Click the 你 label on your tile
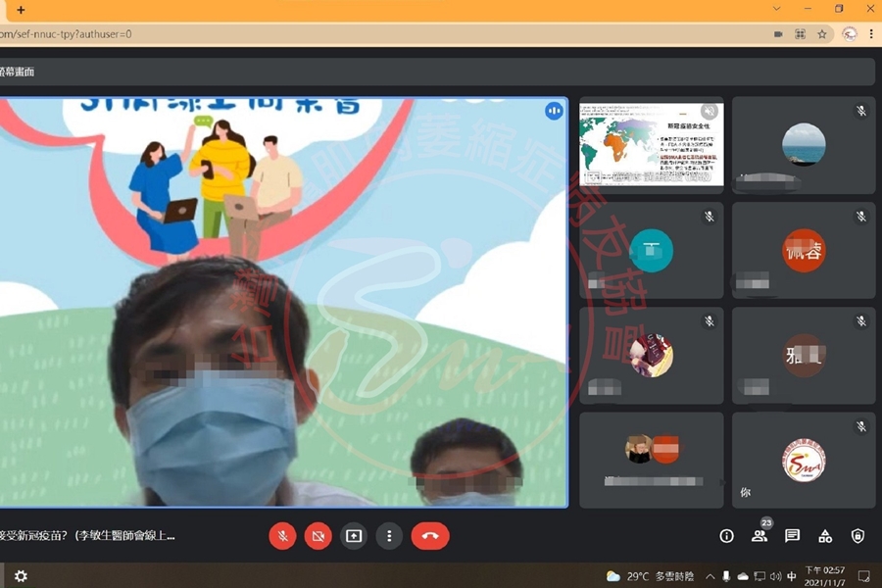The image size is (882, 588). point(746,492)
